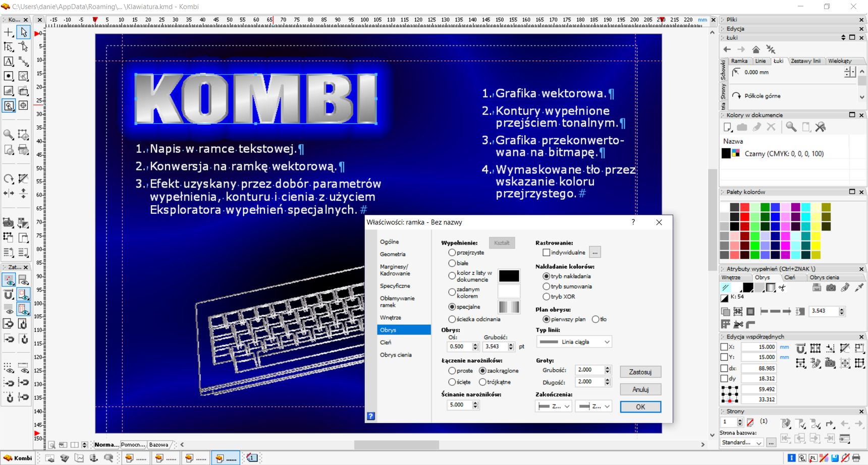Adjust 3.543 spinner in Atrybuty wypełnień
The width and height of the screenshot is (868, 465).
(842, 311)
